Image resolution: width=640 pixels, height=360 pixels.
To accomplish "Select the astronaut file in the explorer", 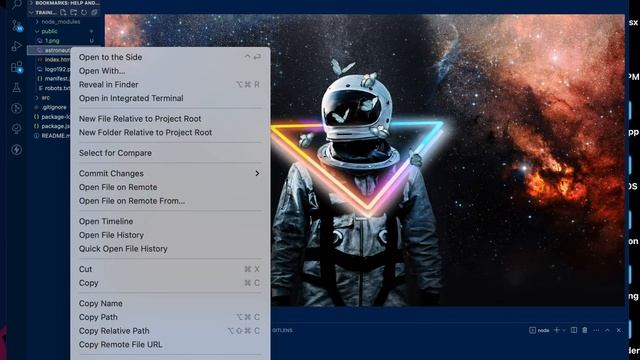I will point(49,50).
